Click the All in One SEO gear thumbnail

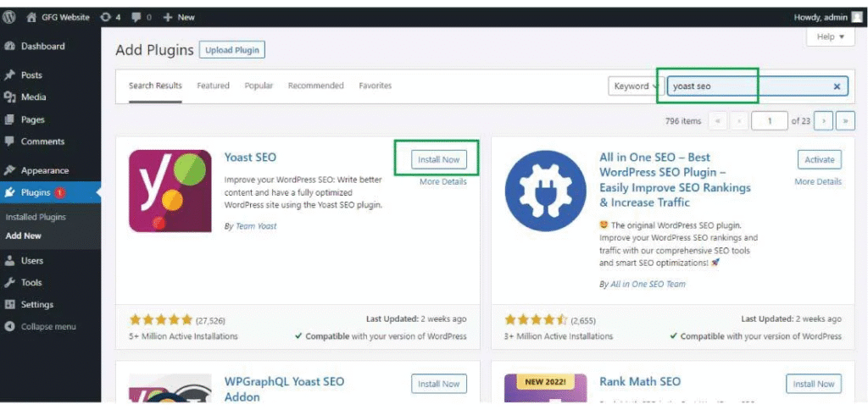pyautogui.click(x=545, y=191)
